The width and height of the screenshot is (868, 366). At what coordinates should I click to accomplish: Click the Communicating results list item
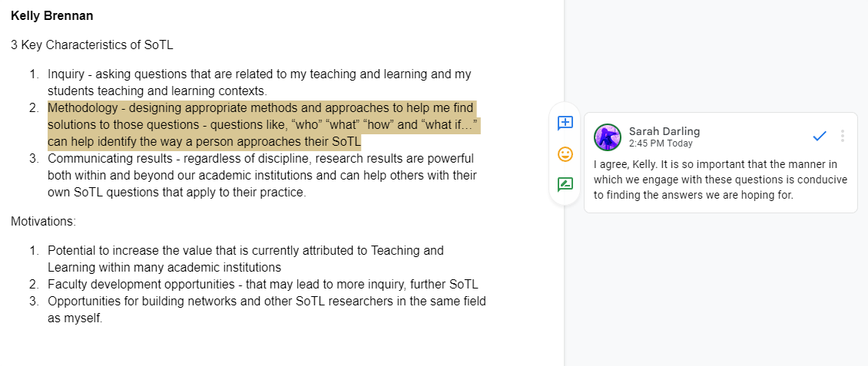(263, 176)
